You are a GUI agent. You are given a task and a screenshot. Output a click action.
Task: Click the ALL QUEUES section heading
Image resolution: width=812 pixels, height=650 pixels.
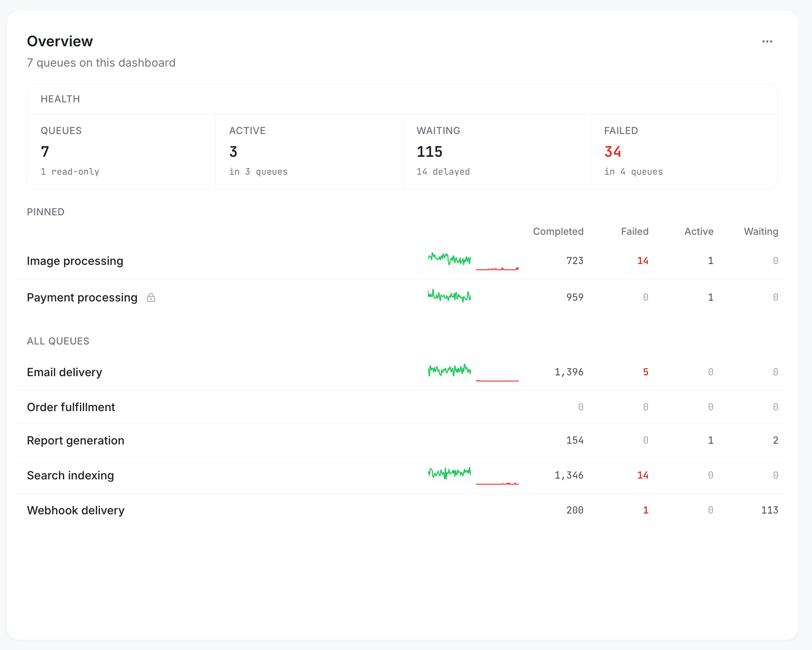58,341
